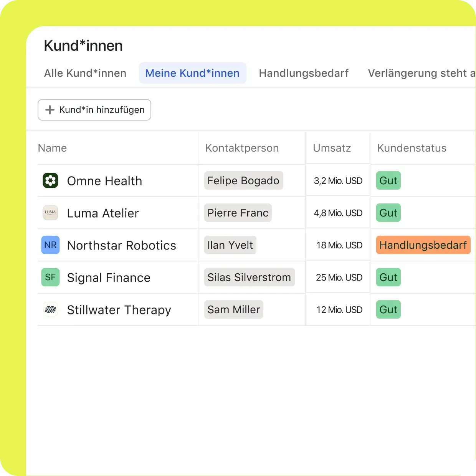Click the orange Handlungsbedarf status tag

tap(423, 245)
